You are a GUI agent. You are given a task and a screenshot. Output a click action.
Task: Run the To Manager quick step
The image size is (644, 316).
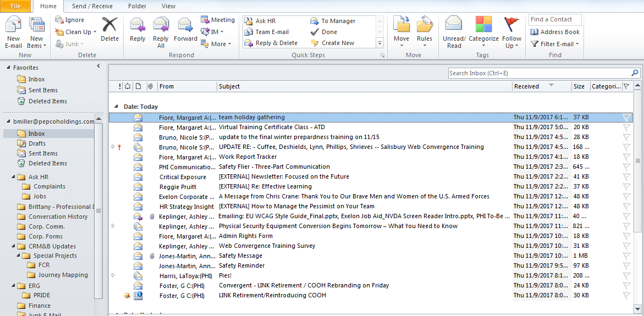tap(333, 21)
